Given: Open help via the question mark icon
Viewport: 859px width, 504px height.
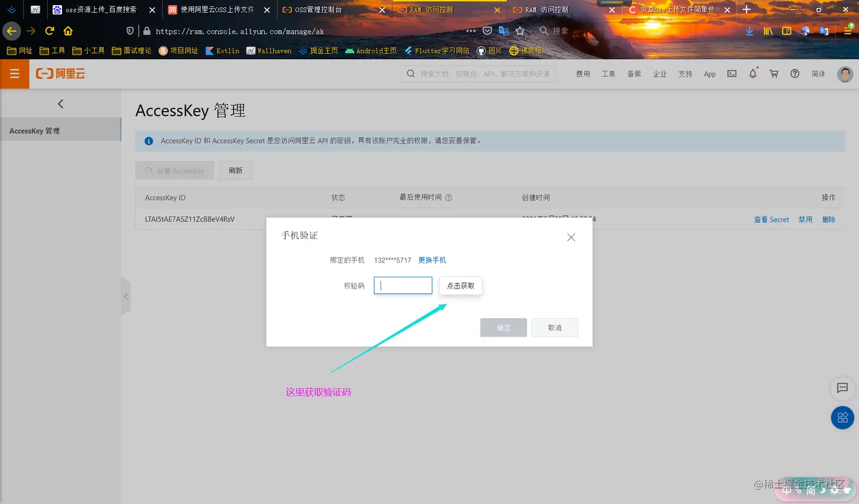Looking at the screenshot, I should pos(794,74).
